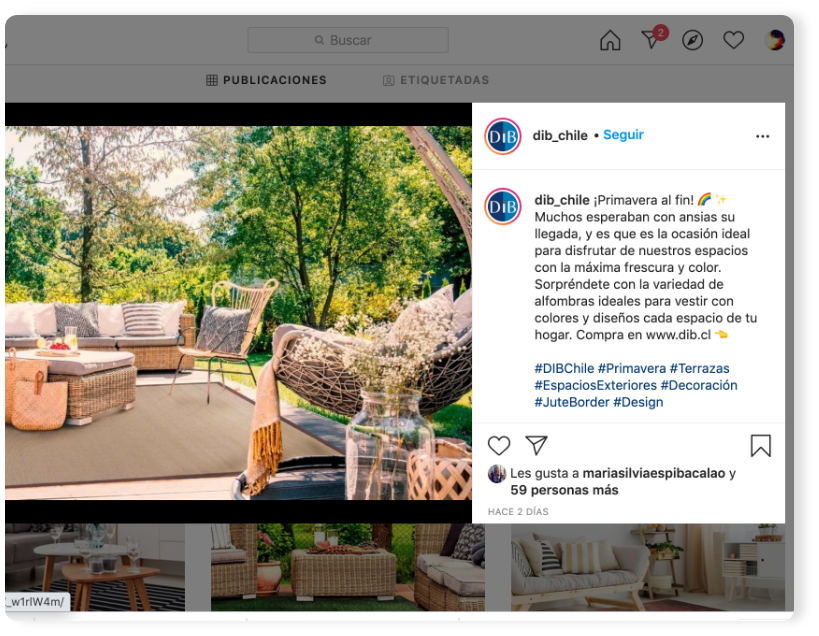Follow dib_chile via Seguir

click(623, 135)
